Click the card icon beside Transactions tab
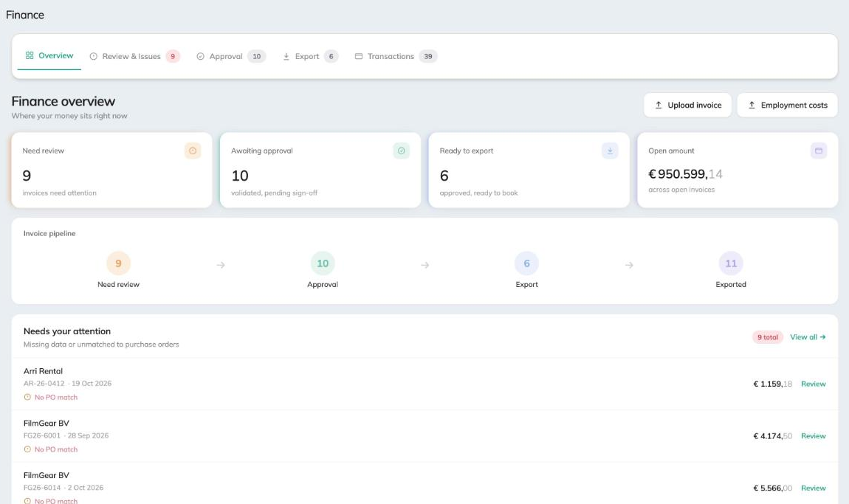 pos(359,56)
